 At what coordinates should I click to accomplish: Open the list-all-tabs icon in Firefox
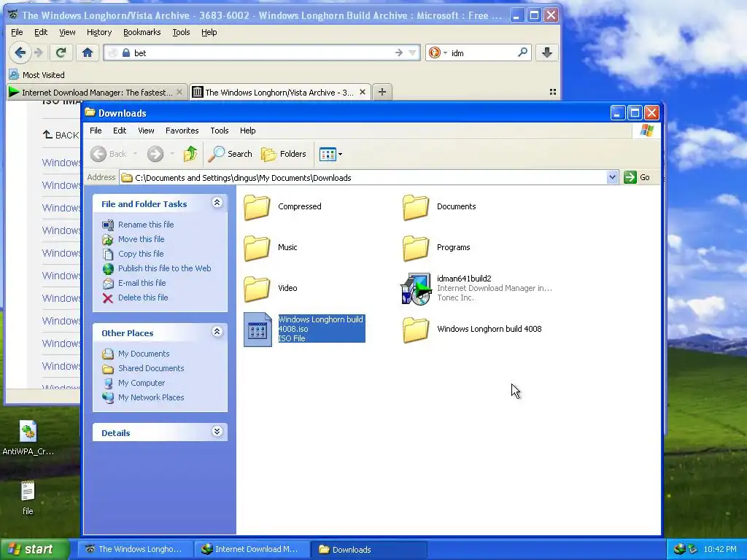pyautogui.click(x=553, y=92)
